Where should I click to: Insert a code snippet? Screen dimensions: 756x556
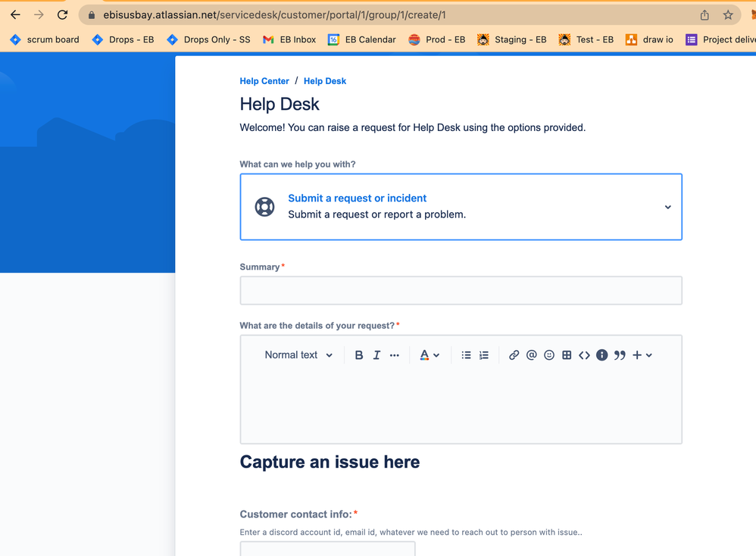click(584, 355)
